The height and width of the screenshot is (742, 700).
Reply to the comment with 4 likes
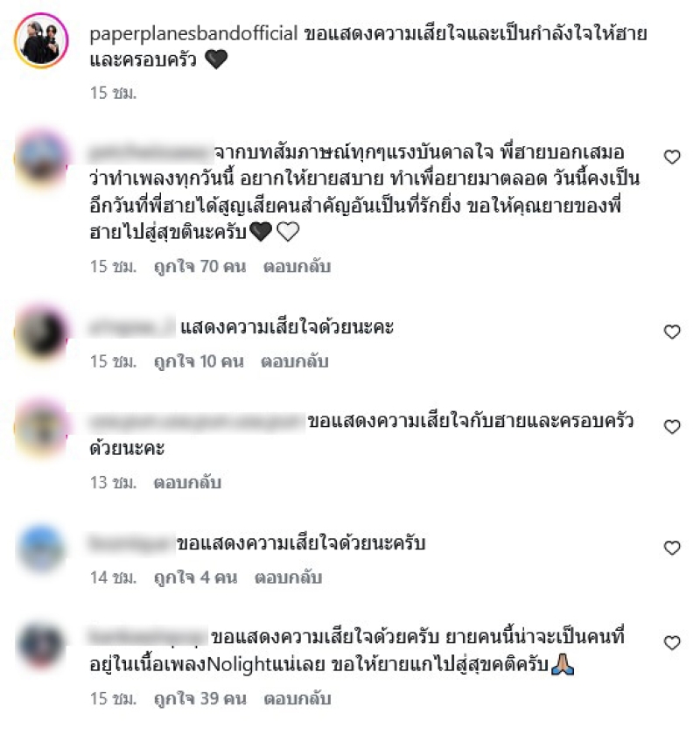(288, 578)
